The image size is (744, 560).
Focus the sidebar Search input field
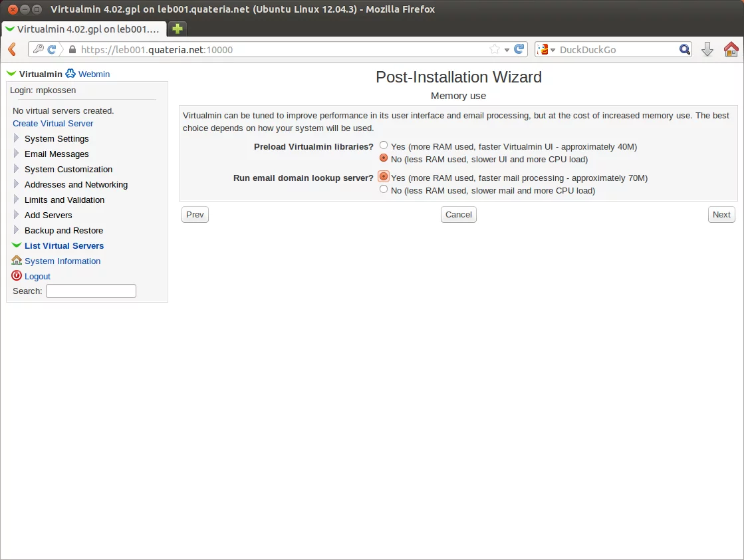(x=91, y=291)
